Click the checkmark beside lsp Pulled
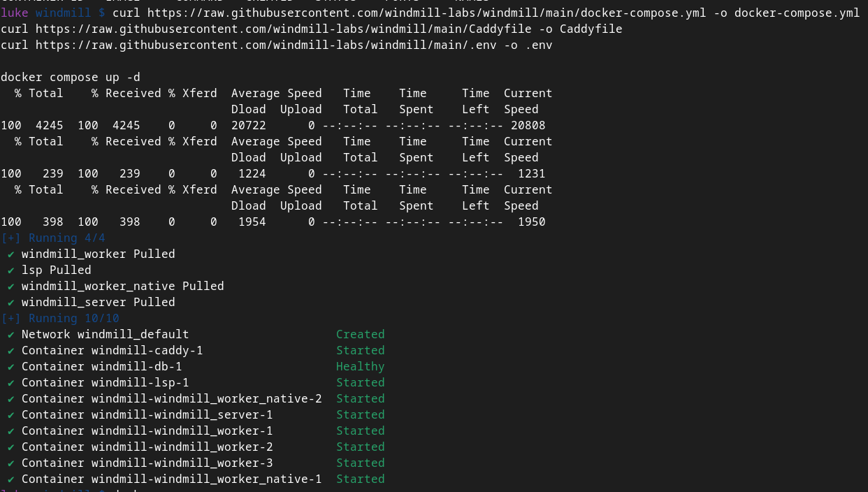Screen dimensions: 868x492 (x=11, y=270)
